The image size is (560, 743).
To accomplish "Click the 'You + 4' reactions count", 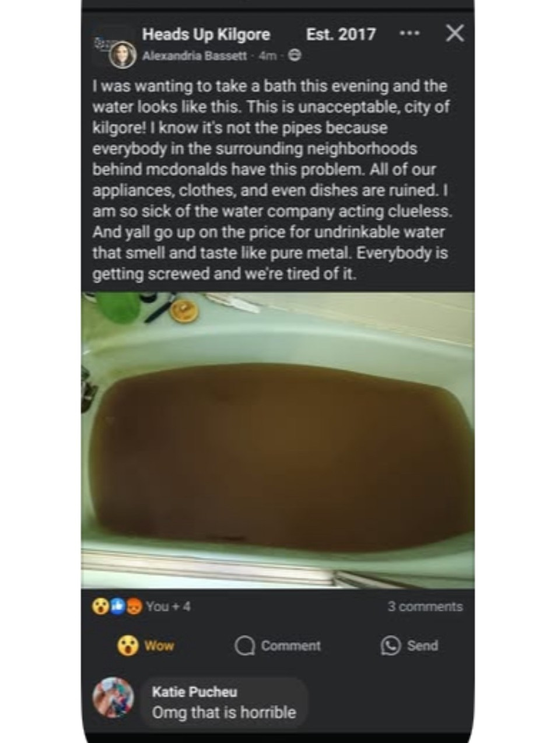I will 168,607.
